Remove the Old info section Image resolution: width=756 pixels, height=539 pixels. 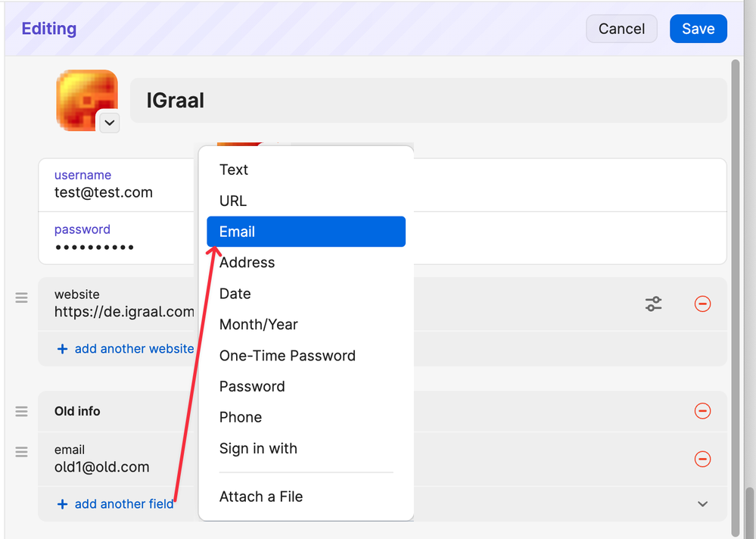(702, 411)
